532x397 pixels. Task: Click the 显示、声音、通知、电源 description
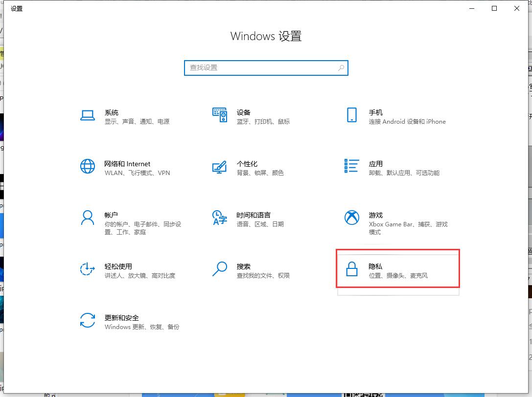(137, 121)
